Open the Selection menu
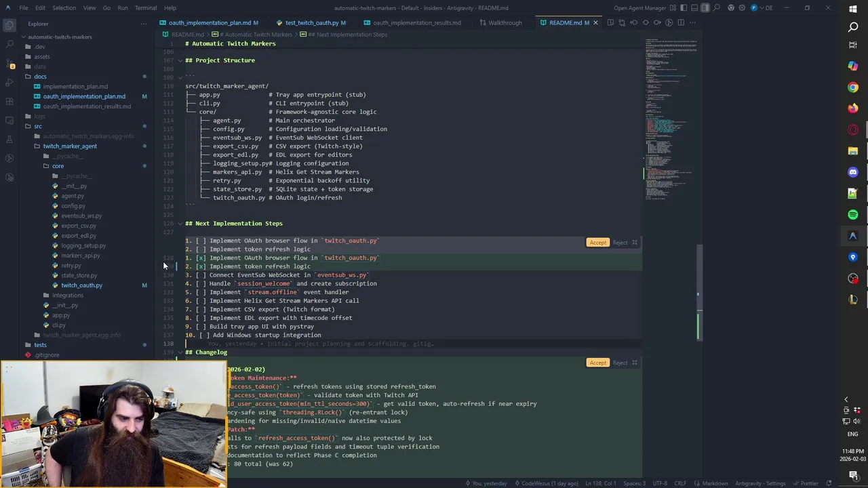 [64, 8]
